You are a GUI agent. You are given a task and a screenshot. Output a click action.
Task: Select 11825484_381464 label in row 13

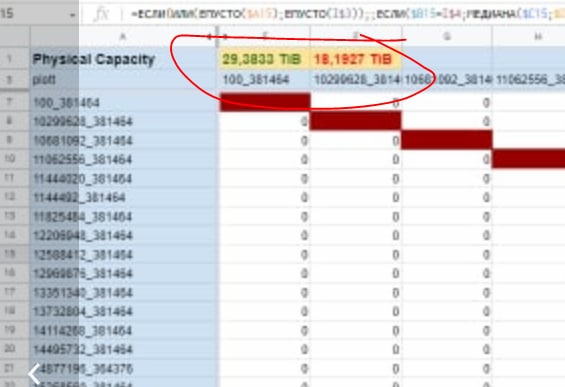[124, 217]
